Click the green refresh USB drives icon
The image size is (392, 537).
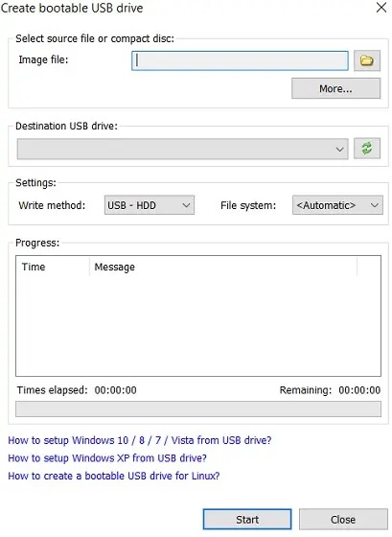pyautogui.click(x=367, y=149)
